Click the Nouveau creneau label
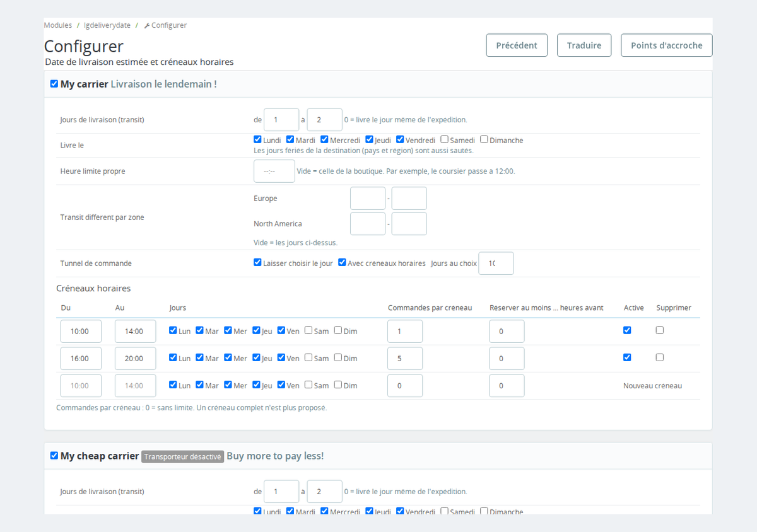This screenshot has height=532, width=757. [x=652, y=386]
